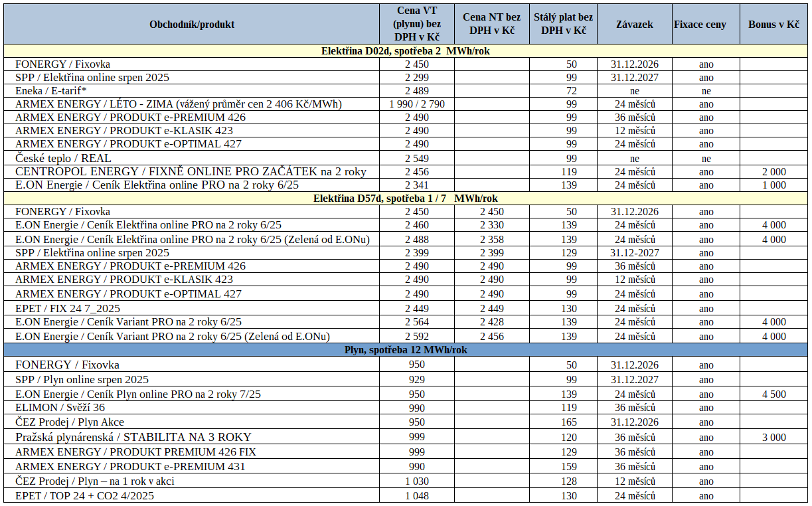Click the fixed fee value '128'
Viewport: 812px width, 506px height.
point(569,481)
